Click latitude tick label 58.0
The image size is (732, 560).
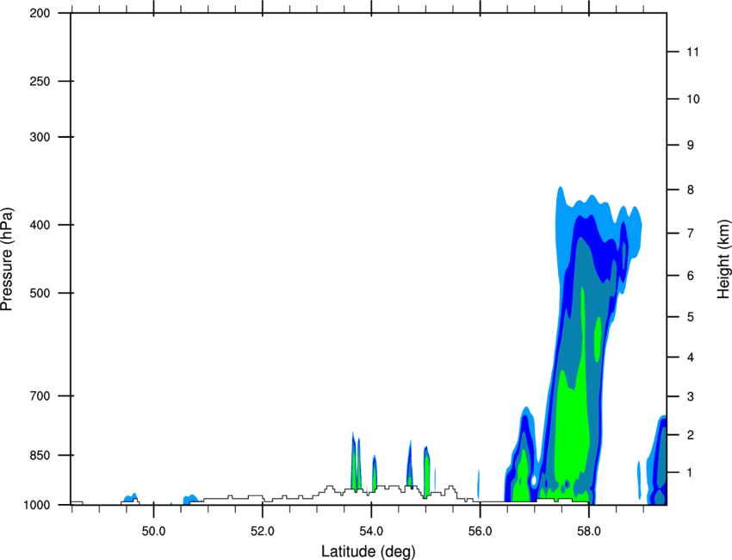coord(589,532)
